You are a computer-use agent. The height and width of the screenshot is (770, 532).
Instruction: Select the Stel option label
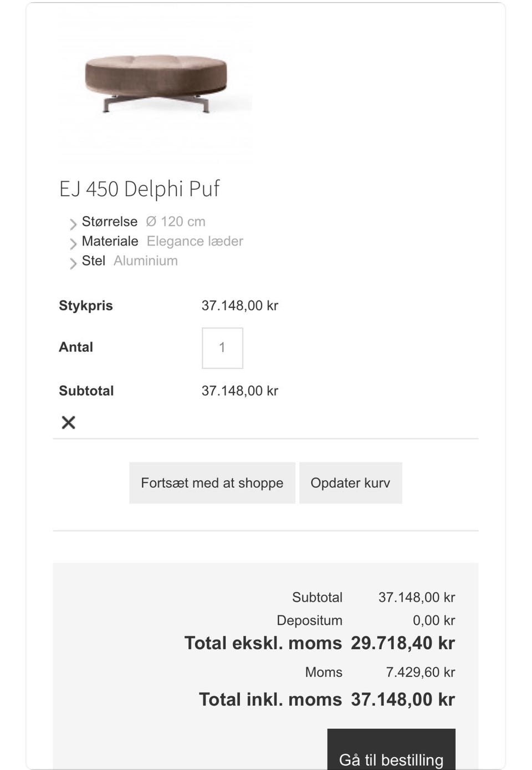tap(94, 261)
